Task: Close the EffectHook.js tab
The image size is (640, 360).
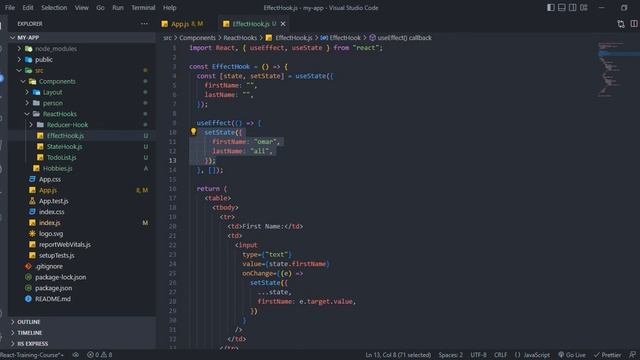Action: pyautogui.click(x=283, y=24)
